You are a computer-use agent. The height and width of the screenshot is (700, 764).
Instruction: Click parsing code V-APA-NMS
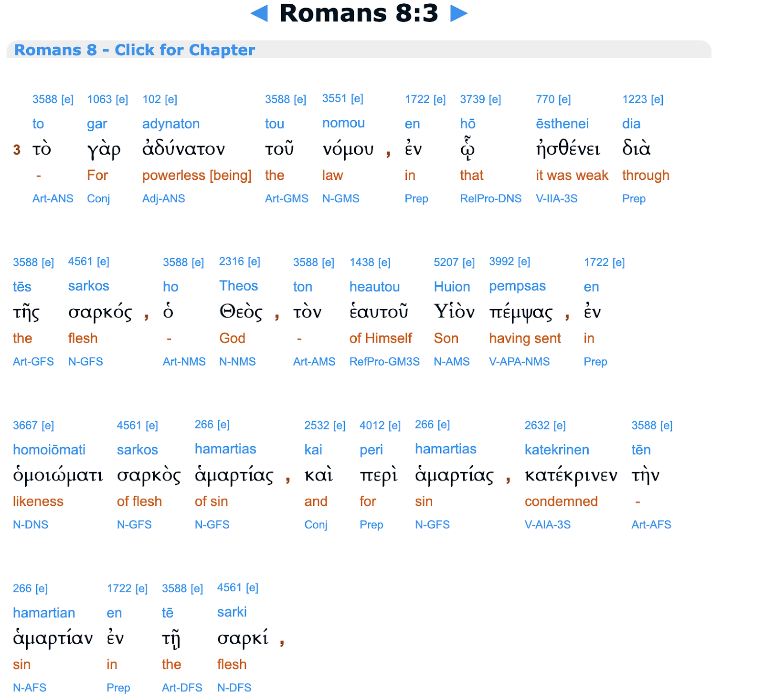click(x=519, y=362)
